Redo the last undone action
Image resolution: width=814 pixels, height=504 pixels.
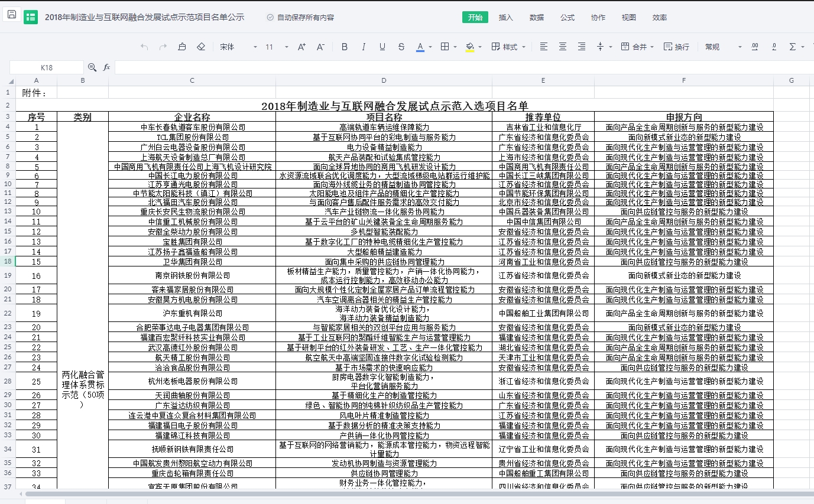(163, 47)
